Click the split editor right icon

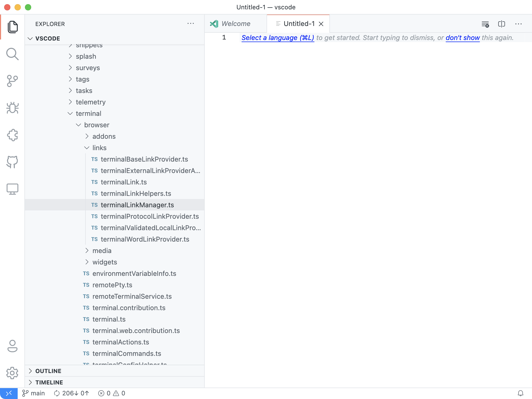coord(501,24)
